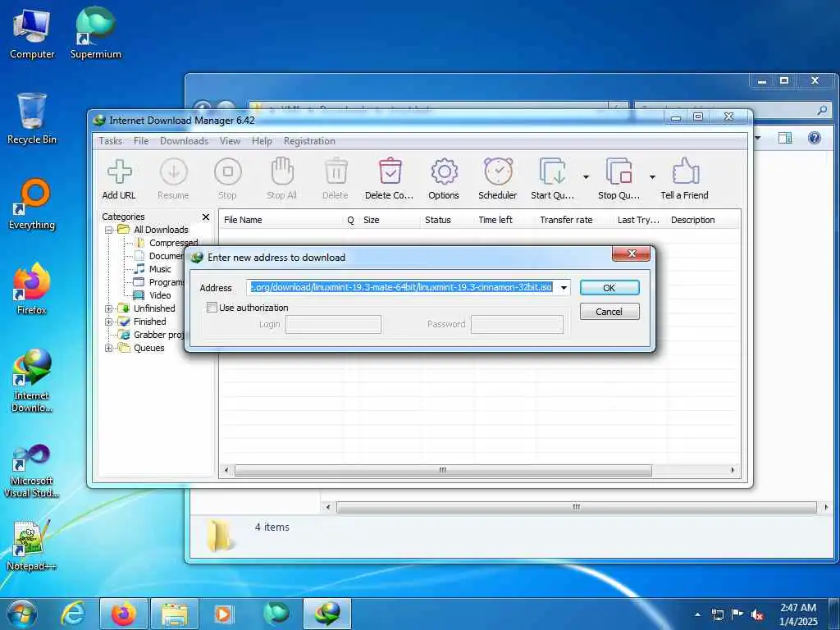Open the Tasks menu
Image resolution: width=840 pixels, height=630 pixels.
(111, 141)
